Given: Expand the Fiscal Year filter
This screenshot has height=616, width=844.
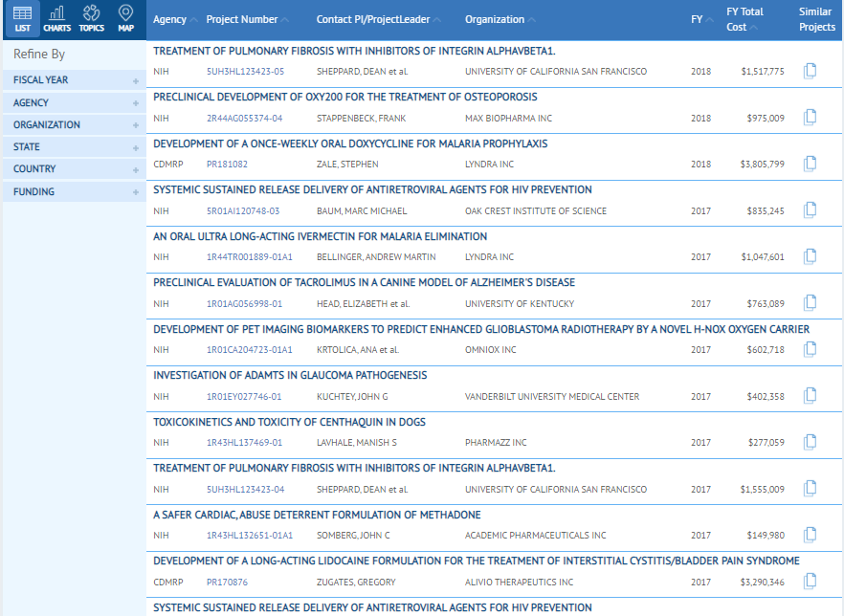Looking at the screenshot, I should tap(75, 80).
